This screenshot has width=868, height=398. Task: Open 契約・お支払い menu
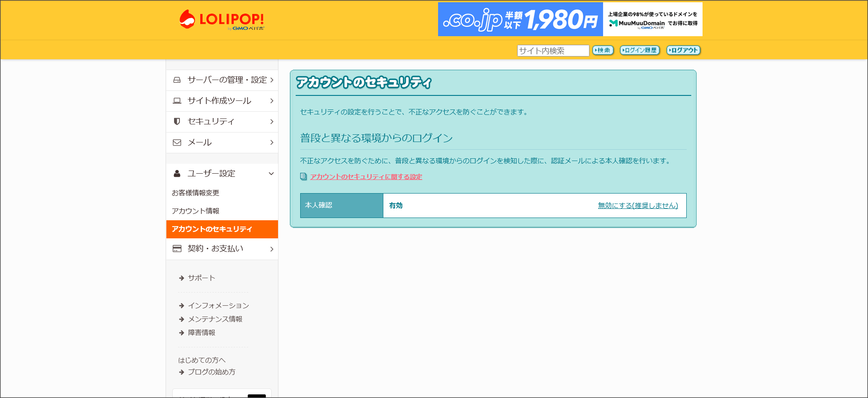(222, 249)
